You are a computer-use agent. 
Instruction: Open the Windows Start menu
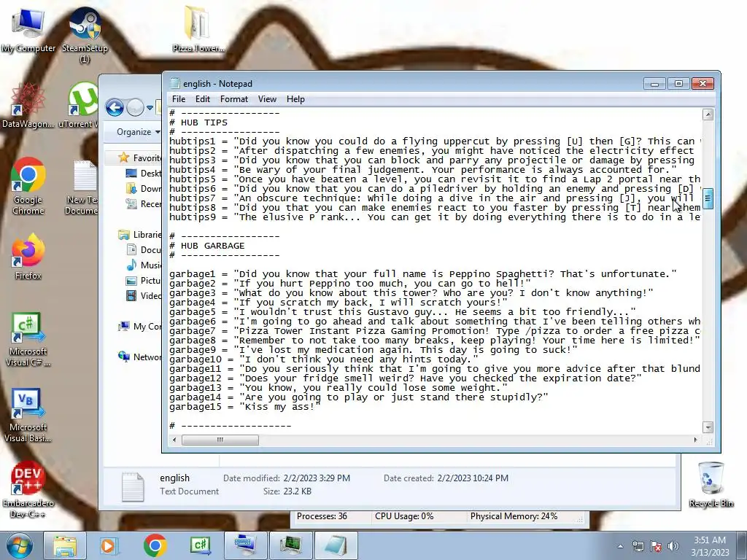(19, 545)
